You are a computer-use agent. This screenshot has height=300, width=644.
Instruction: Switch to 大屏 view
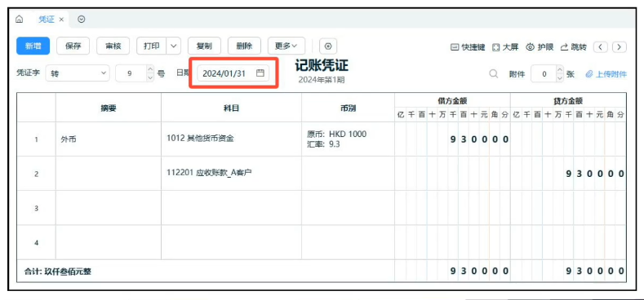[505, 47]
